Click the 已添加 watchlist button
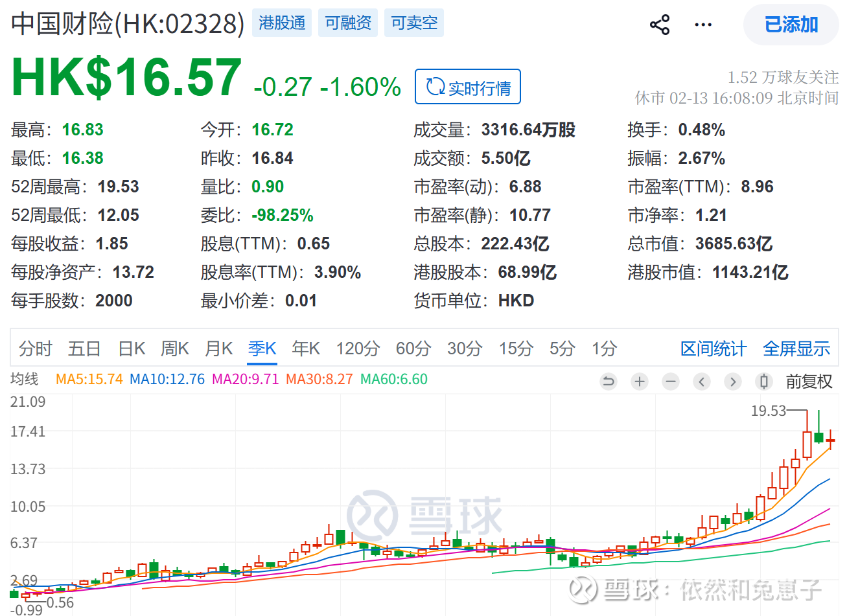The height and width of the screenshot is (616, 847). click(791, 25)
